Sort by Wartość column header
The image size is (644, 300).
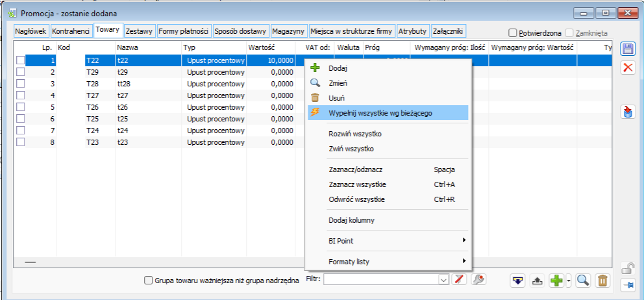[x=270, y=47]
